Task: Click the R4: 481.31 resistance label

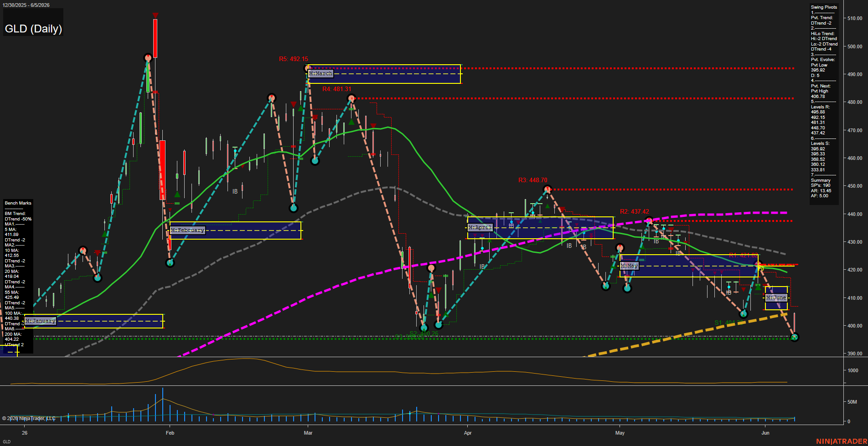Action: (x=337, y=89)
